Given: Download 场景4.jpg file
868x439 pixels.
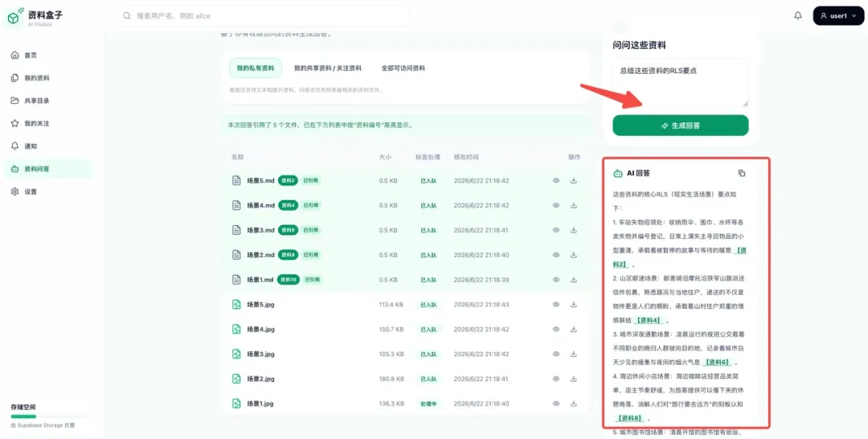Looking at the screenshot, I should point(574,329).
